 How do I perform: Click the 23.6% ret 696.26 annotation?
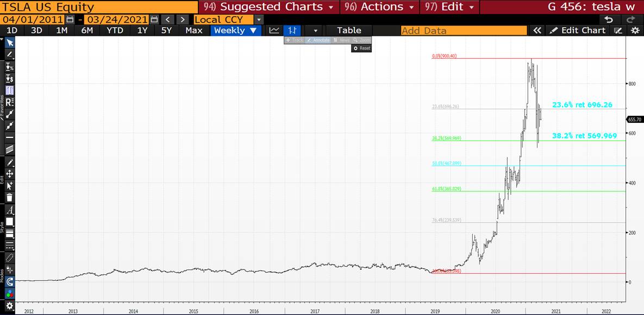click(x=583, y=105)
